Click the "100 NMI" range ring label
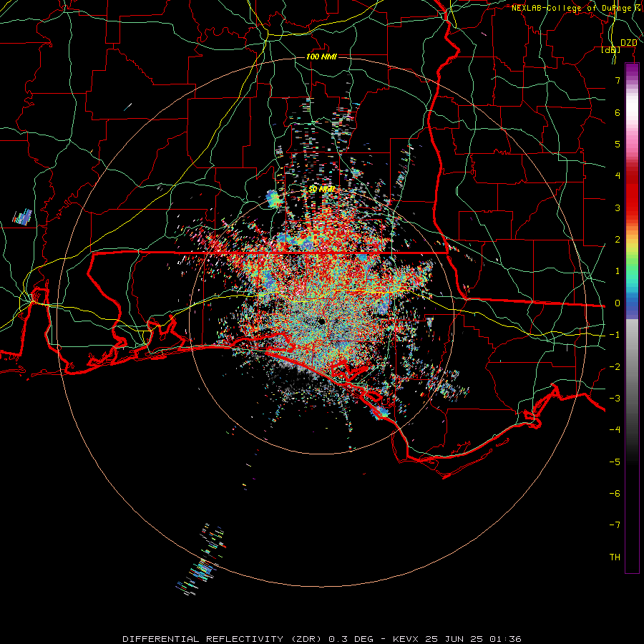644x644 pixels. click(x=321, y=57)
